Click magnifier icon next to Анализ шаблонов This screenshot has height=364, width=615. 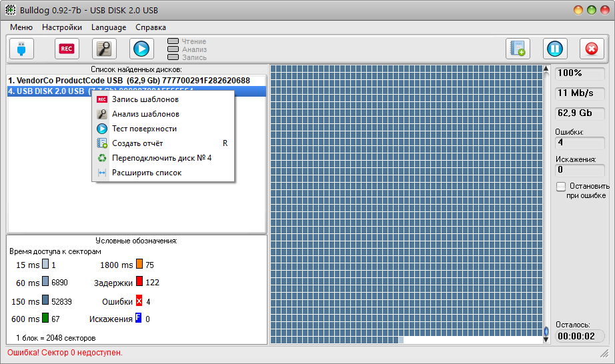tap(102, 114)
